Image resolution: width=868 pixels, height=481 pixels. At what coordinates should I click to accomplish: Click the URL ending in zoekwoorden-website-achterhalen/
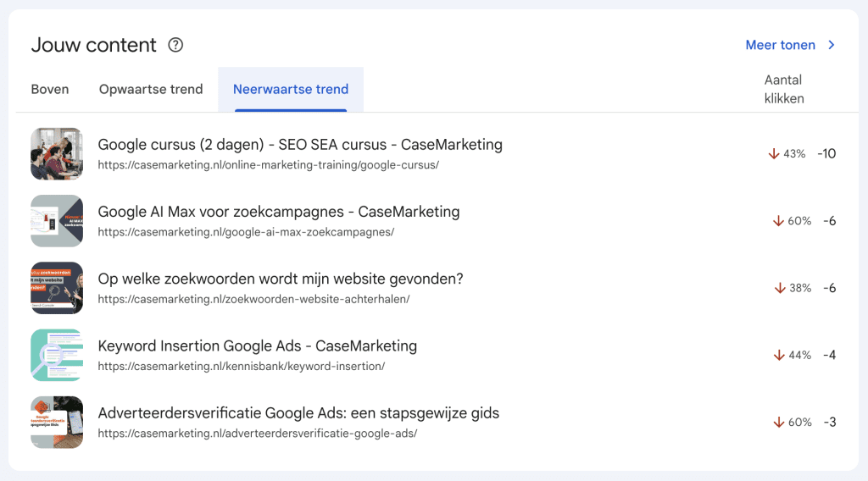(253, 299)
